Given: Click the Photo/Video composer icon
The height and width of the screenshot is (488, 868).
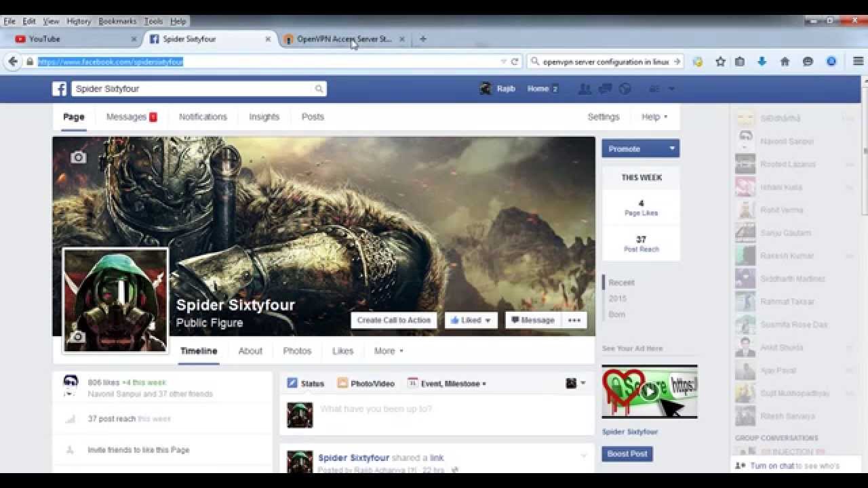Looking at the screenshot, I should (342, 384).
